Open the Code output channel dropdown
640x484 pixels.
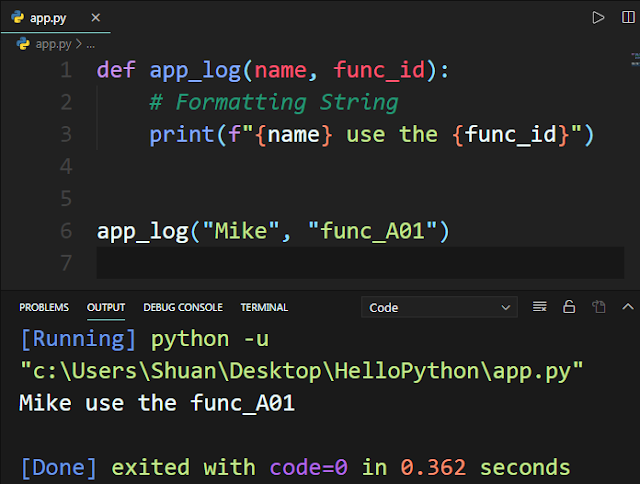point(439,307)
